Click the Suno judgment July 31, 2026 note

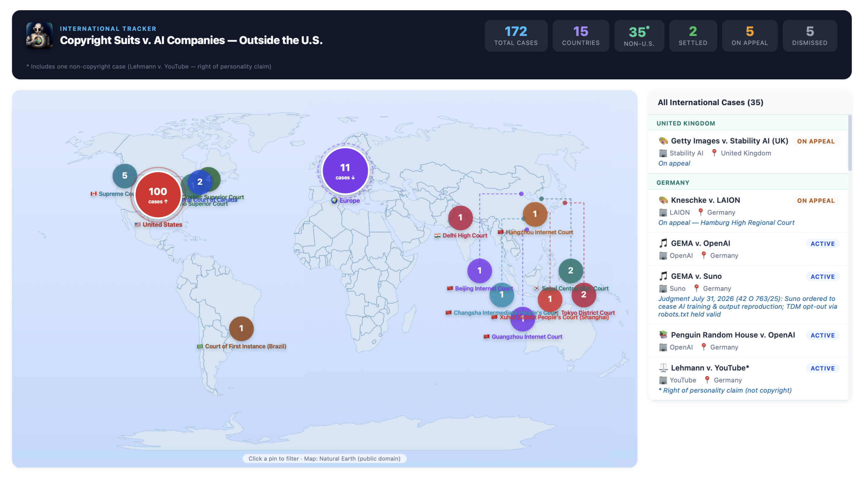[x=747, y=306]
